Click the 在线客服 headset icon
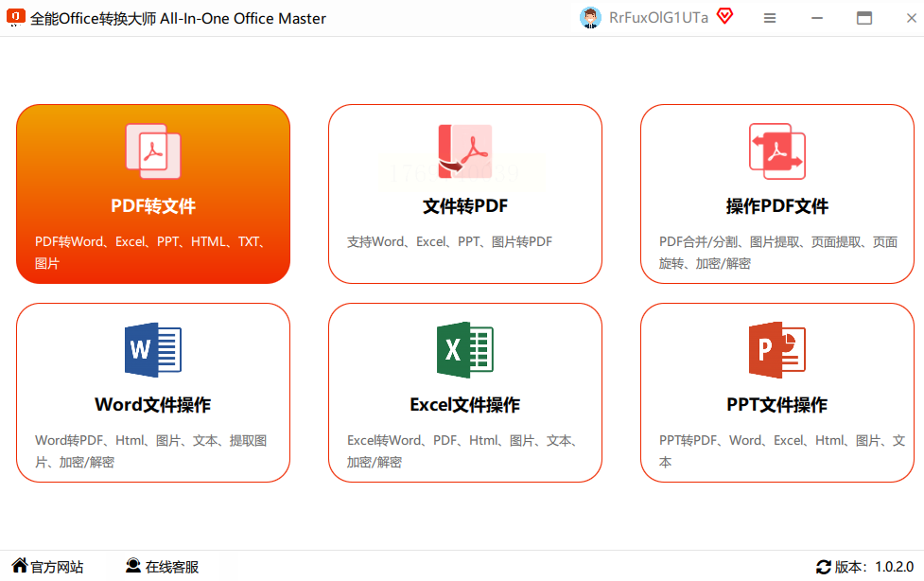The height and width of the screenshot is (581, 924). [133, 566]
